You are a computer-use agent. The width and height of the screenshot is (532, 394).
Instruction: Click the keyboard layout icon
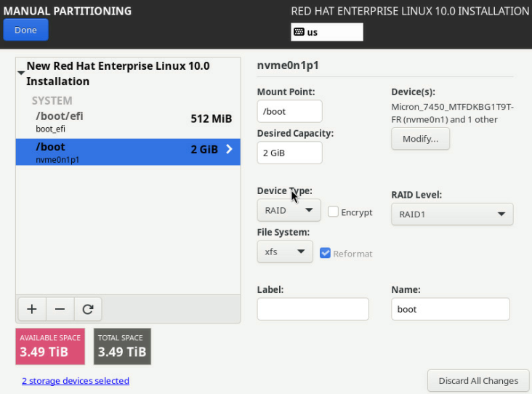click(x=298, y=32)
